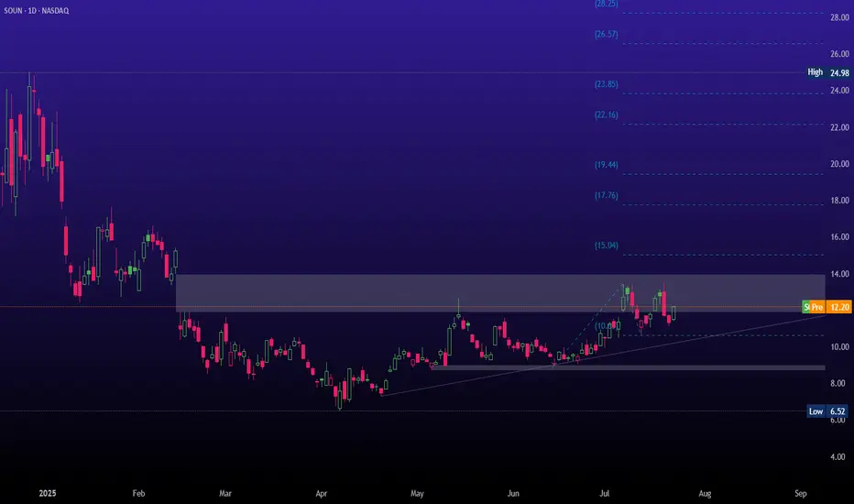Click 4.00 on the price axis
Image resolution: width=854 pixels, height=504 pixels.
click(838, 457)
